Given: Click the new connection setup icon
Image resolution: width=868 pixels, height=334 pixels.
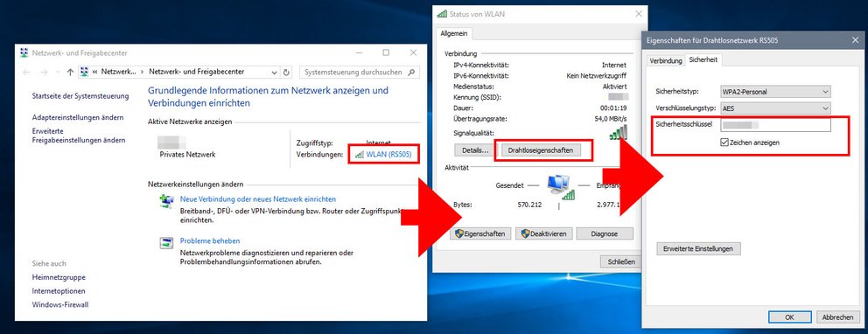Looking at the screenshot, I should tap(166, 201).
